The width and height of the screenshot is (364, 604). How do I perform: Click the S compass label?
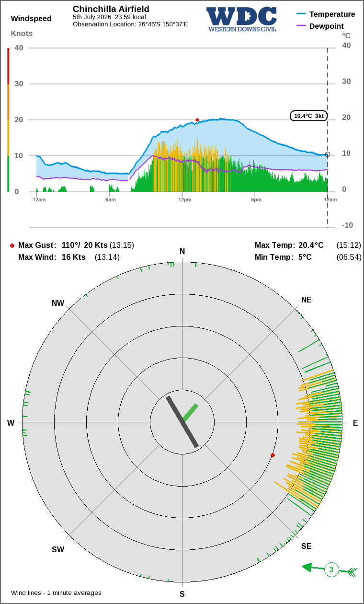tap(182, 594)
